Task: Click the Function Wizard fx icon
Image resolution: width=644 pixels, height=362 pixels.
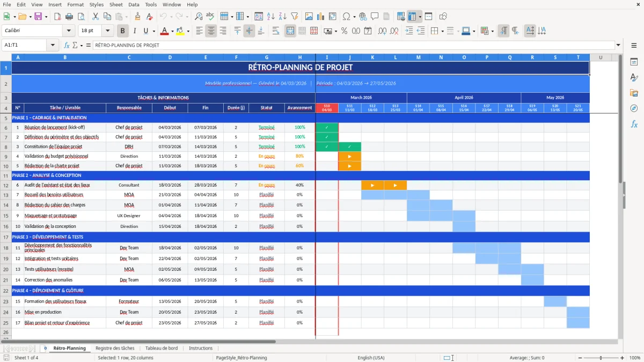Action: pyautogui.click(x=67, y=45)
